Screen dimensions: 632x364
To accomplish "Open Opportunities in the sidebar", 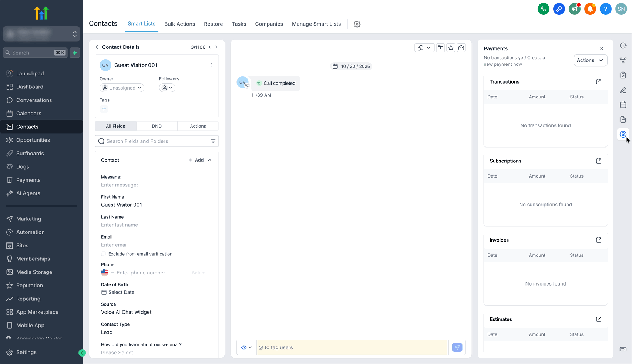I will (33, 140).
